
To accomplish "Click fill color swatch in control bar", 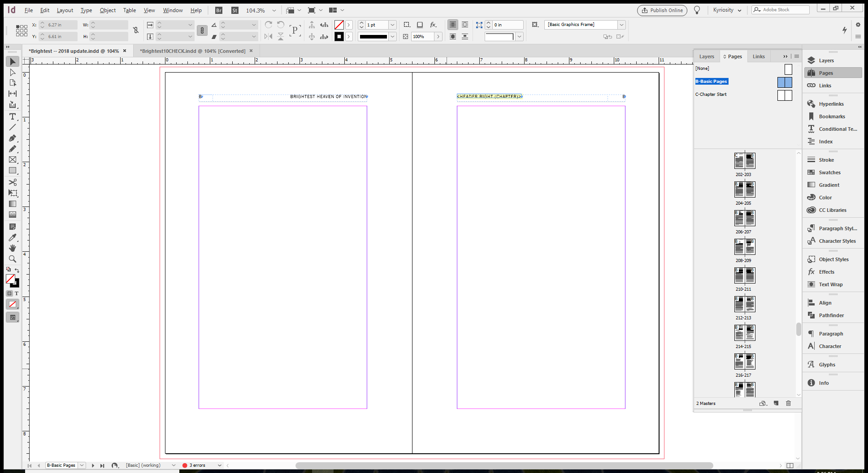I will [339, 25].
